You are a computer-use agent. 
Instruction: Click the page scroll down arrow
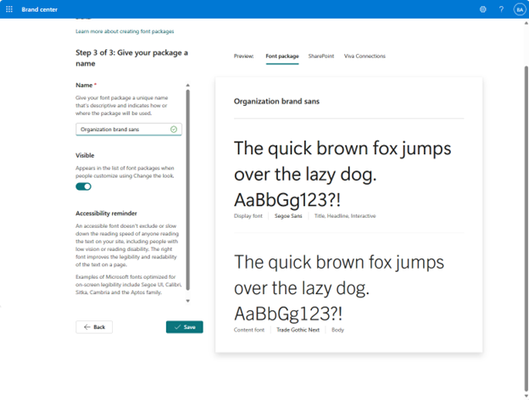pos(526,396)
